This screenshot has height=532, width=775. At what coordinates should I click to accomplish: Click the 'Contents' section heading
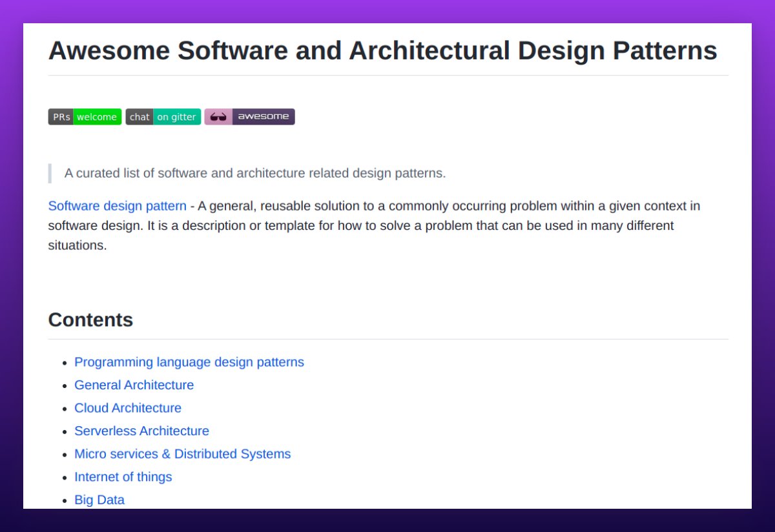pyautogui.click(x=90, y=320)
